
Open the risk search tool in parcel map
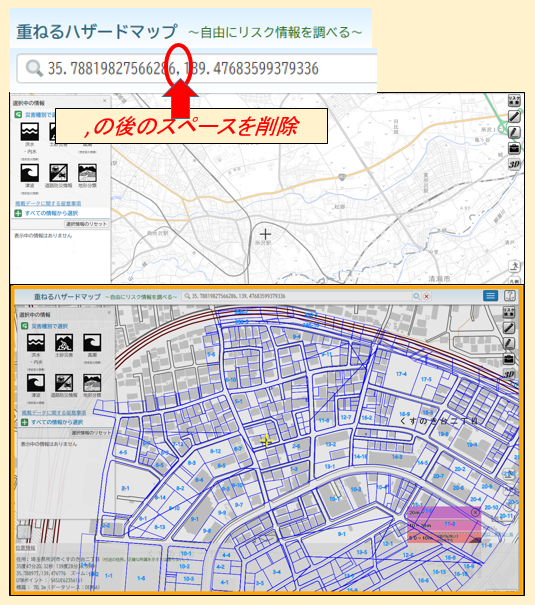click(509, 312)
